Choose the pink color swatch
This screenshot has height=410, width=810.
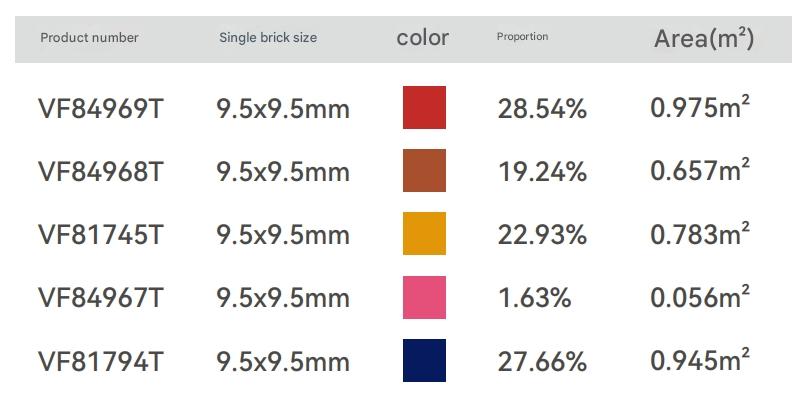424,298
